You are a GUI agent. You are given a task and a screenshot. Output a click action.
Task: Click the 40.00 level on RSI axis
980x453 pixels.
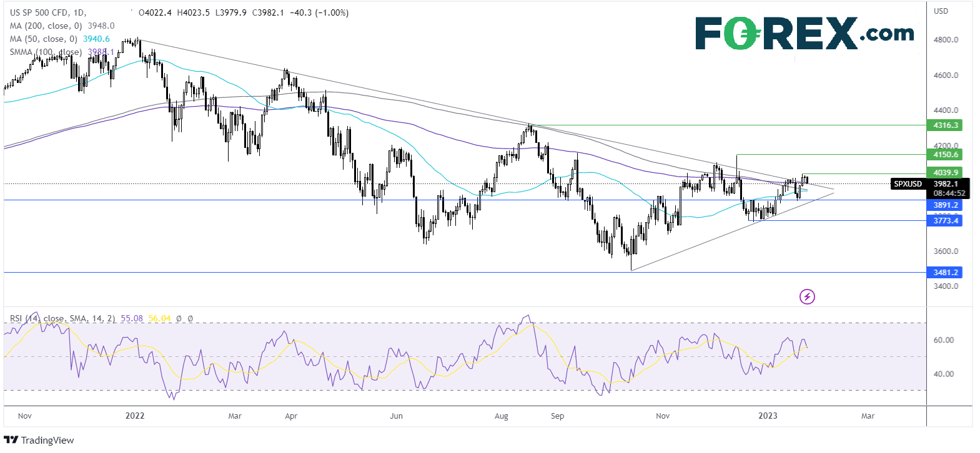944,374
